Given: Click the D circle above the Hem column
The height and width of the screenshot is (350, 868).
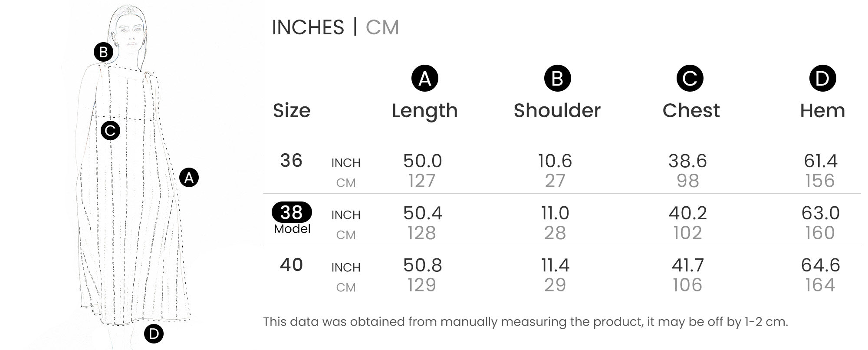Looking at the screenshot, I should [x=822, y=79].
